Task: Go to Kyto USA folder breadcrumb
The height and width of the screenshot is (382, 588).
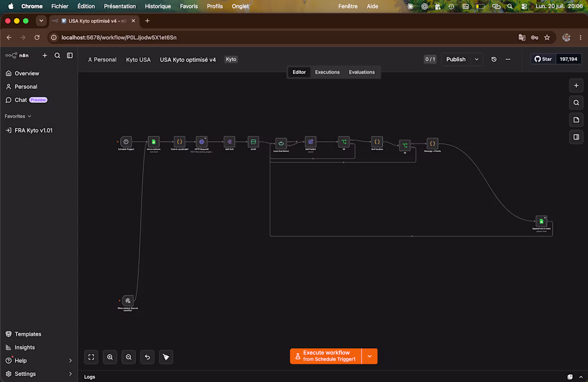Action: click(x=138, y=60)
